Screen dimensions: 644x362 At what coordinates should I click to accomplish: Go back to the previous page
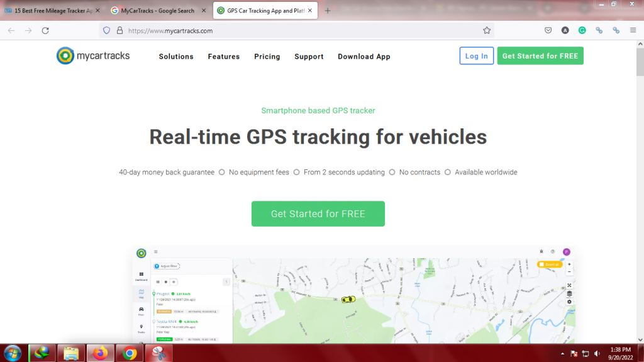tap(11, 30)
